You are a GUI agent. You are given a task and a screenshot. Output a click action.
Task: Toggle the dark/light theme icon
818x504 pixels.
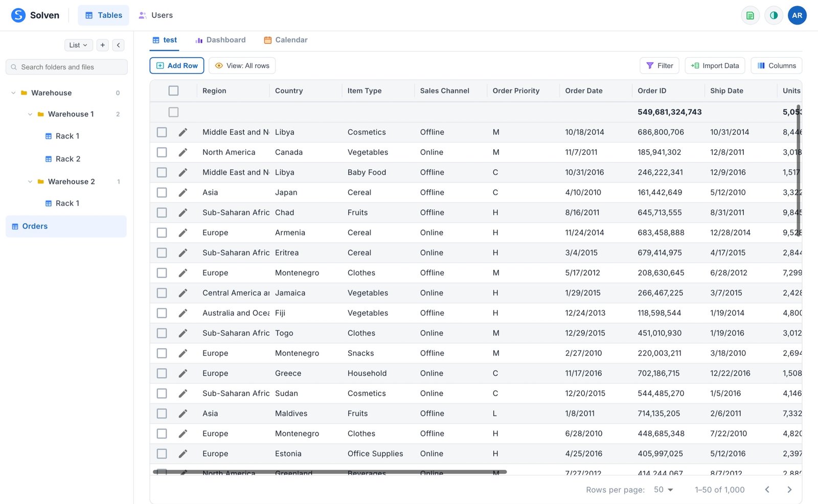tap(774, 15)
